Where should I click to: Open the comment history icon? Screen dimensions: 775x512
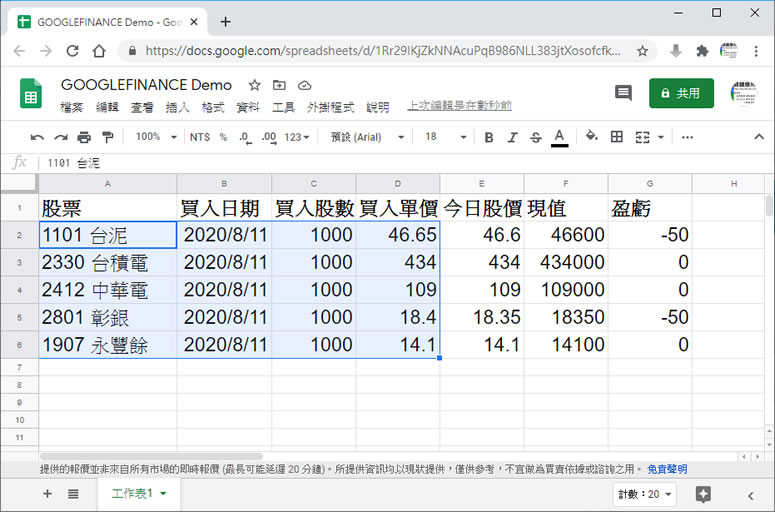(623, 92)
